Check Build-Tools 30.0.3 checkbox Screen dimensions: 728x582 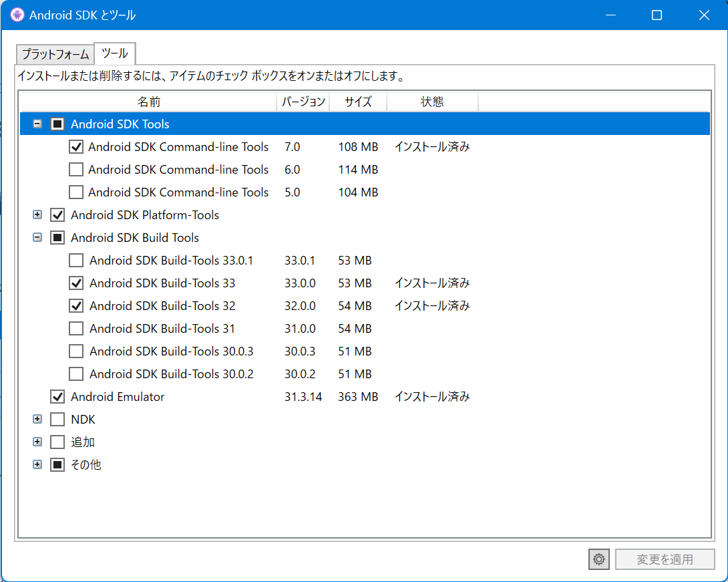tap(76, 351)
